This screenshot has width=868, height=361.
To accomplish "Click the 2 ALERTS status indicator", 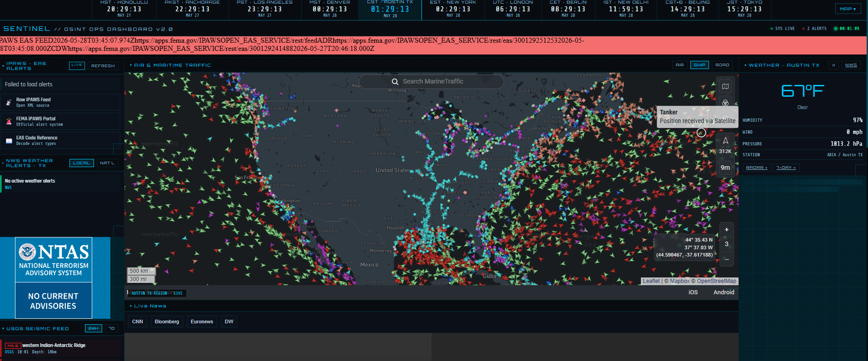I will 814,29.
